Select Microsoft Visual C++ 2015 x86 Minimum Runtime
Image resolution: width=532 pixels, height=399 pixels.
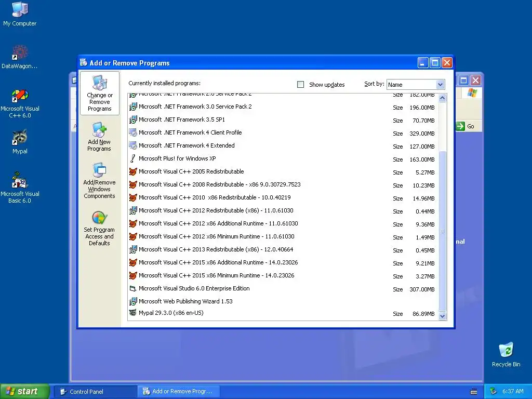[x=283, y=275]
